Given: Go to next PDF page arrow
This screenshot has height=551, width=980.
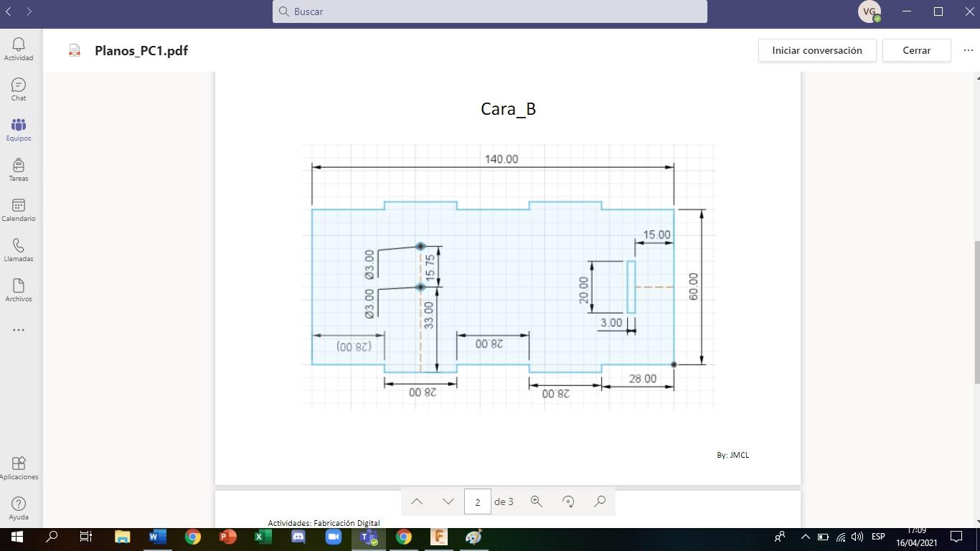Looking at the screenshot, I should point(448,501).
